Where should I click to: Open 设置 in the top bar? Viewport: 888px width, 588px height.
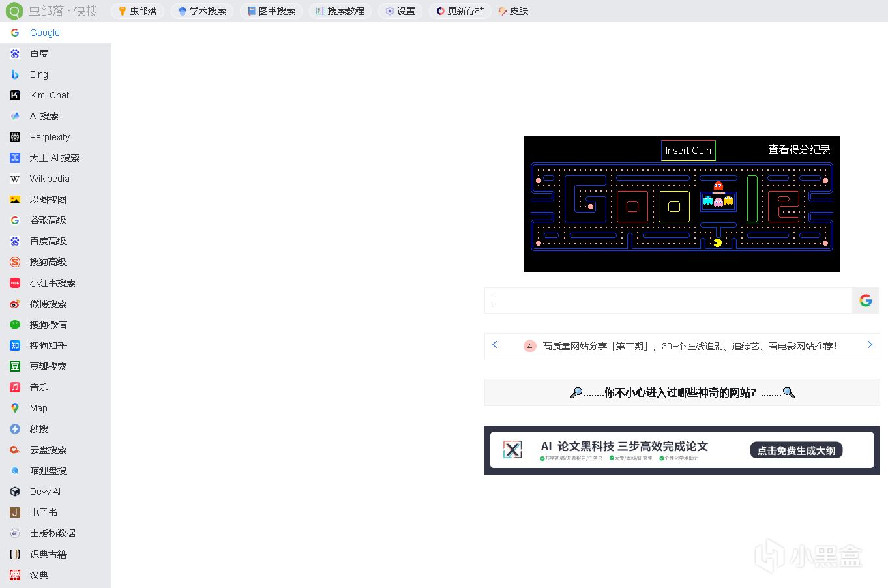tap(400, 11)
